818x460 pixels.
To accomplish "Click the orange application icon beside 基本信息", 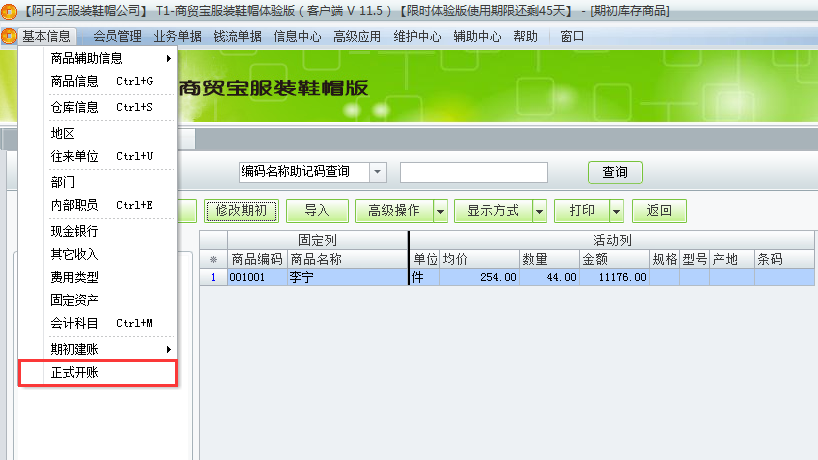I will (9, 37).
